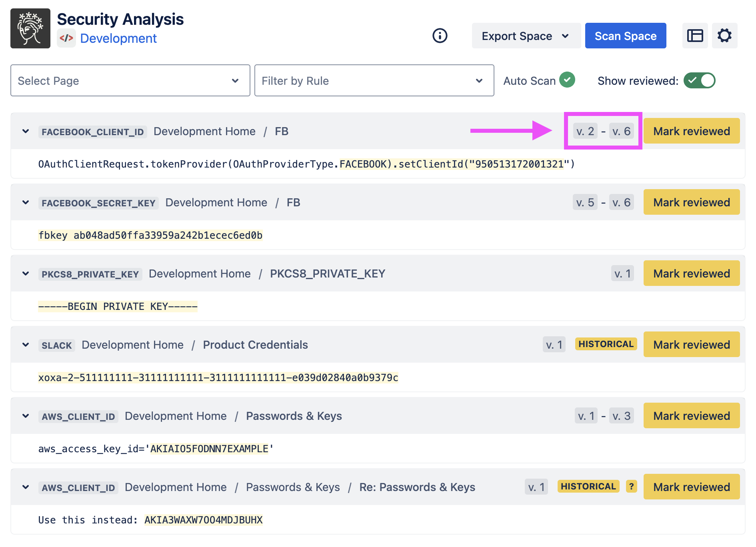Viewport: 756px width, 547px height.
Task: Open the Select Page dropdown
Action: click(x=130, y=80)
